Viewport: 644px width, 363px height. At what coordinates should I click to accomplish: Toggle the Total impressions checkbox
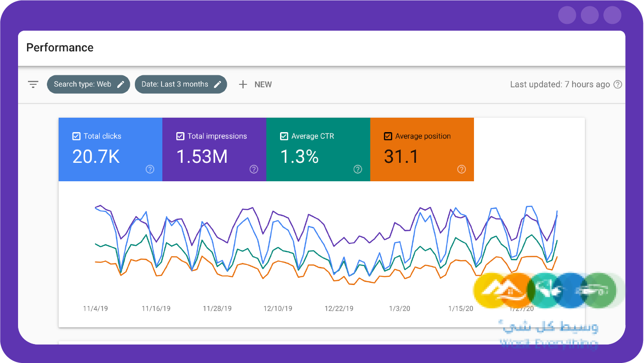coord(180,136)
